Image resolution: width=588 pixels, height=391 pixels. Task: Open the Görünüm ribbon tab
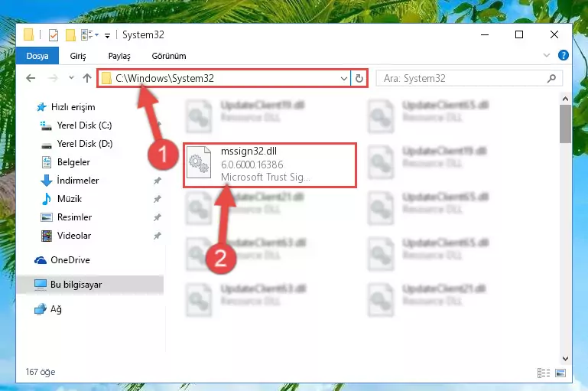coord(169,56)
